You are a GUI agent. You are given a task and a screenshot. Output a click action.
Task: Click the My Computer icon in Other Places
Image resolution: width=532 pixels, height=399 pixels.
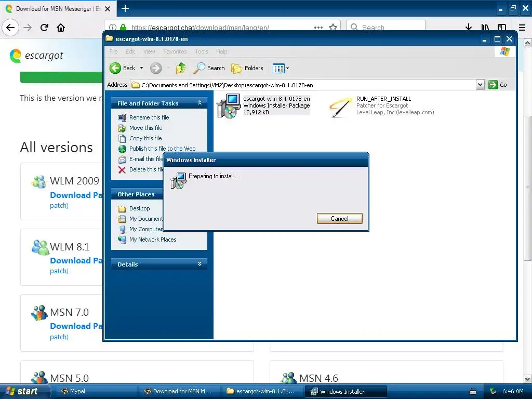(122, 229)
